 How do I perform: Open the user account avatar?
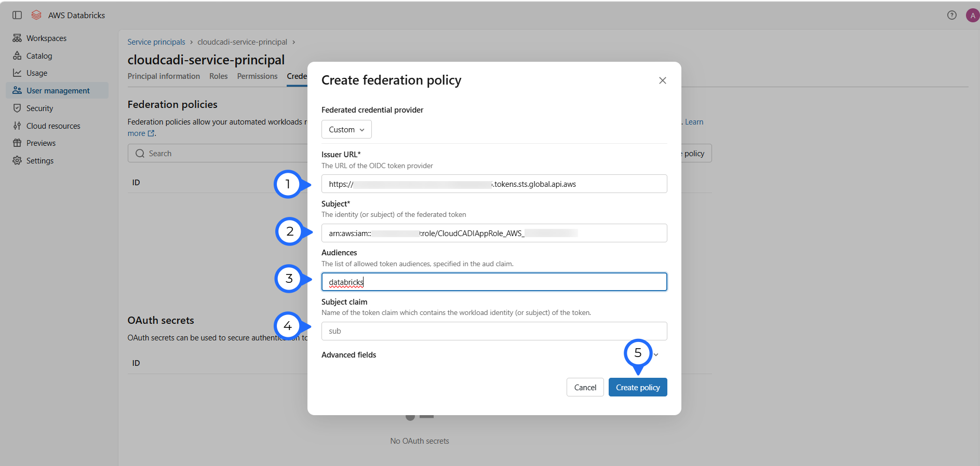click(x=972, y=16)
